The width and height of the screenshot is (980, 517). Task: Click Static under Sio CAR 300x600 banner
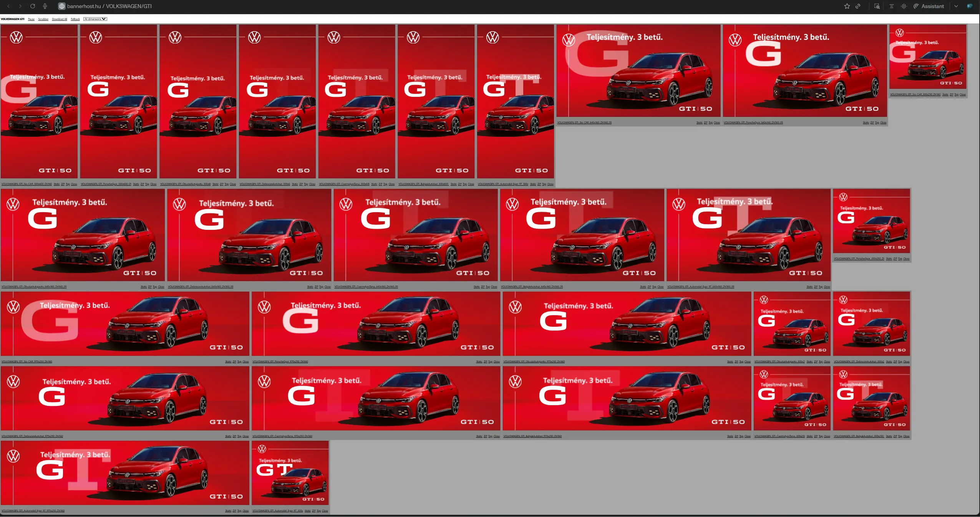point(56,184)
